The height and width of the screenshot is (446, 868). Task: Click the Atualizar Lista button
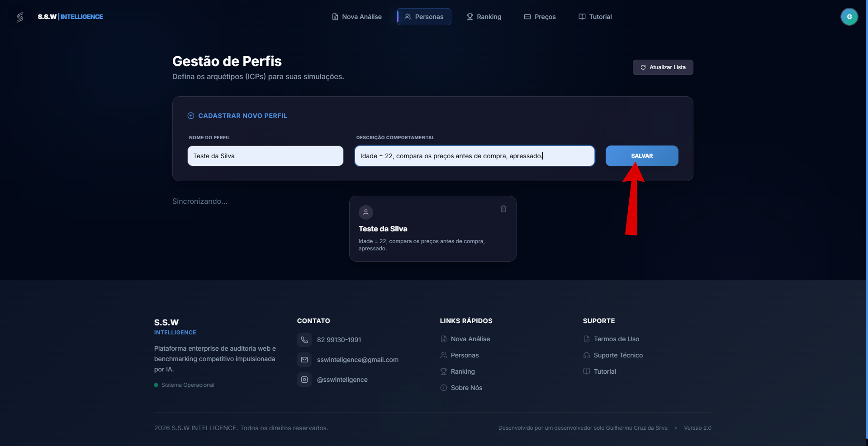point(663,67)
